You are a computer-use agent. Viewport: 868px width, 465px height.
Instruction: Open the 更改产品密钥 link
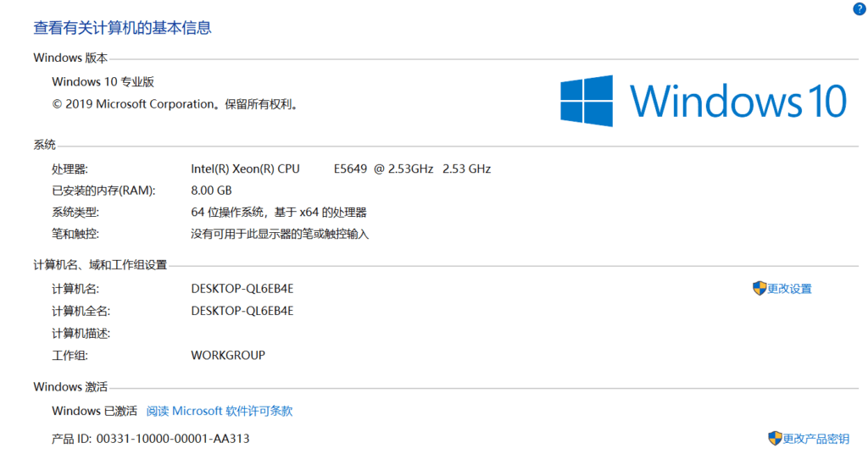[x=815, y=439]
